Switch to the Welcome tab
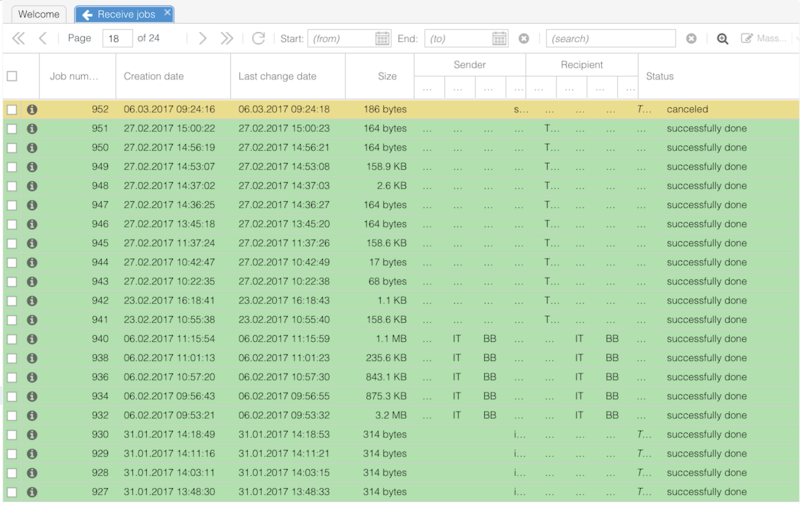Image resolution: width=800 pixels, height=505 pixels. click(39, 15)
